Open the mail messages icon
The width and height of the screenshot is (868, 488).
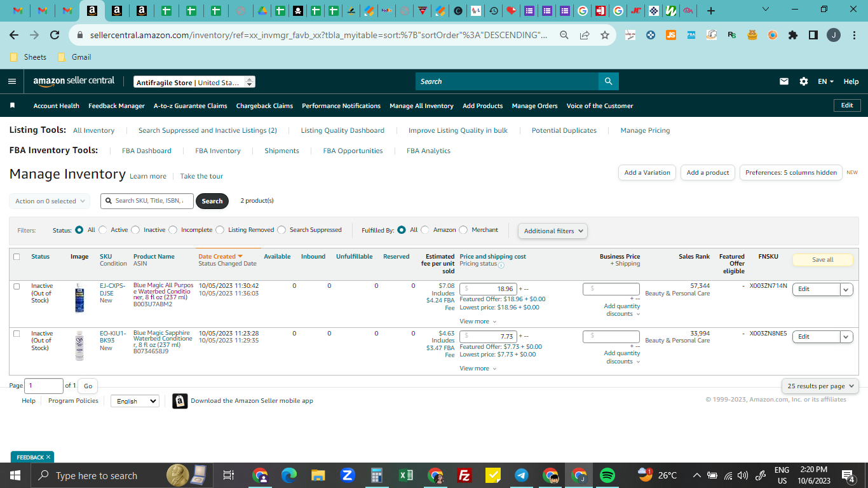tap(784, 81)
